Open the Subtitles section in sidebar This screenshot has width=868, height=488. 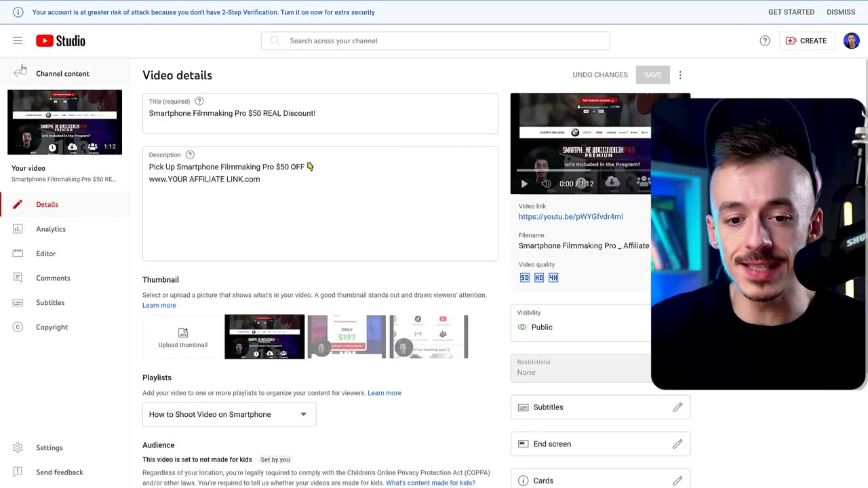tap(64, 302)
